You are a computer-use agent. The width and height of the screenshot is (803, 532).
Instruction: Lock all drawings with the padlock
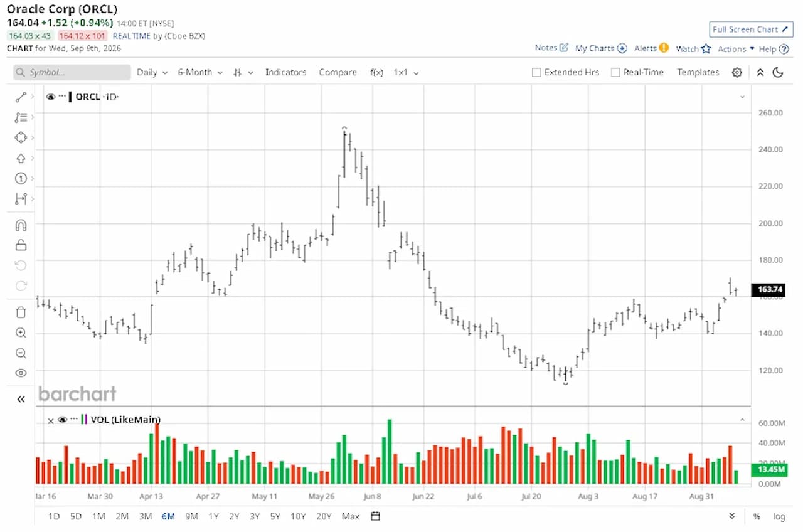coord(21,245)
